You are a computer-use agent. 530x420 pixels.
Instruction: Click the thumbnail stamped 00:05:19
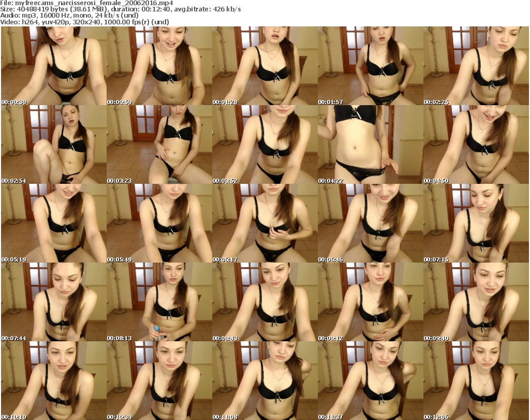(x=54, y=223)
